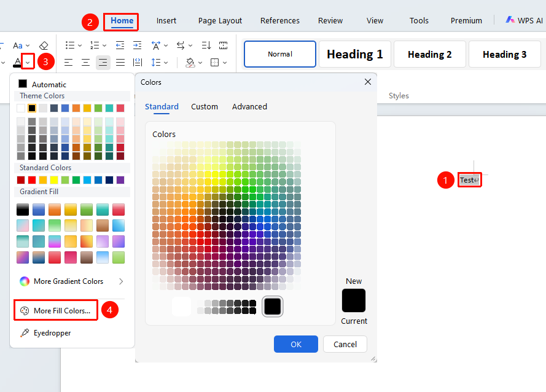Click the font color A icon

point(17,63)
